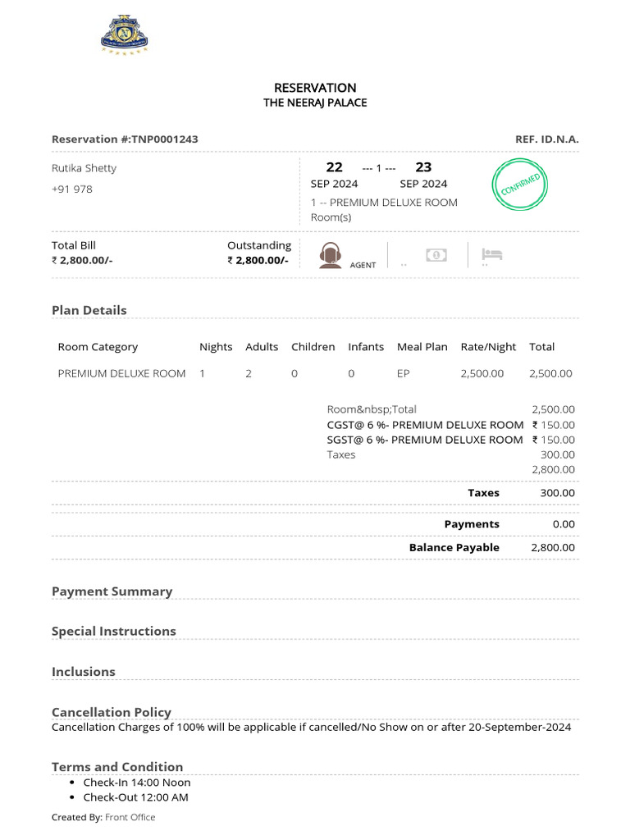Expand the Cancellation Policy section

pyautogui.click(x=112, y=712)
